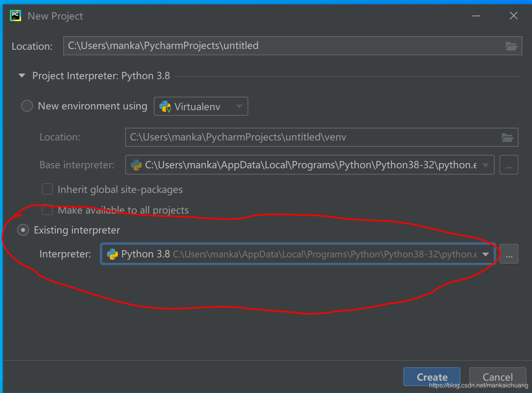This screenshot has height=393, width=532.
Task: Select New environment using radio button
Action: point(27,106)
